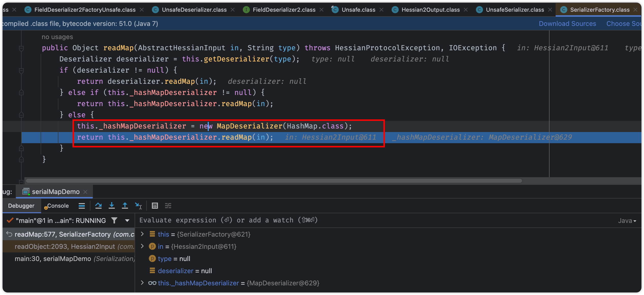Open the thread selector dropdown arrow

coord(127,221)
